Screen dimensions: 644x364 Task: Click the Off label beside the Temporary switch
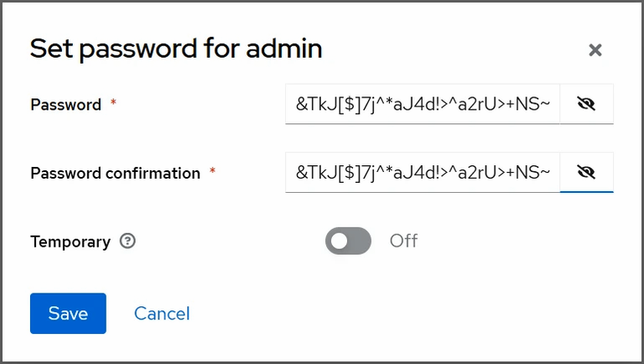tap(403, 241)
